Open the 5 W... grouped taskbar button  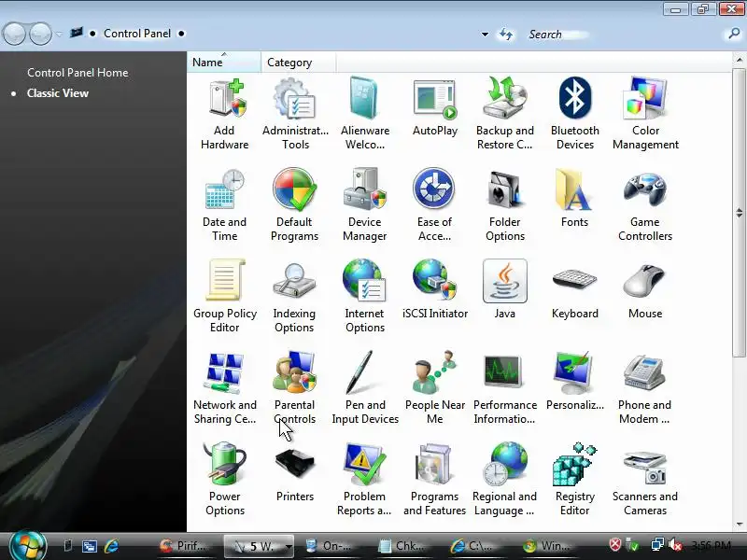coord(259,546)
